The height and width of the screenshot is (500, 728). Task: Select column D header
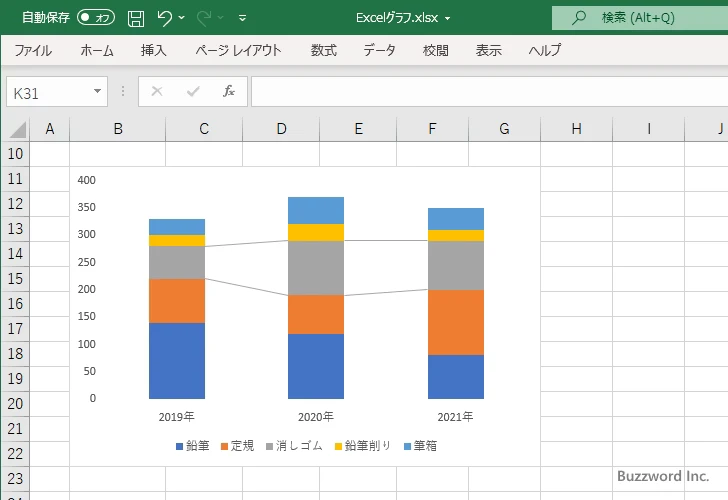click(x=281, y=129)
